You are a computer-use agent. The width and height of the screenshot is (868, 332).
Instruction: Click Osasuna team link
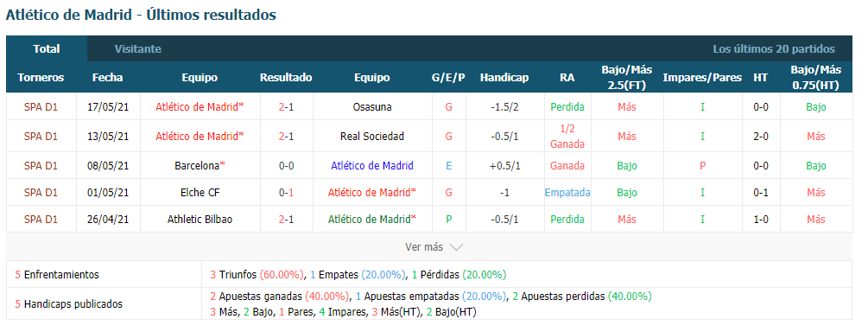coord(372,107)
